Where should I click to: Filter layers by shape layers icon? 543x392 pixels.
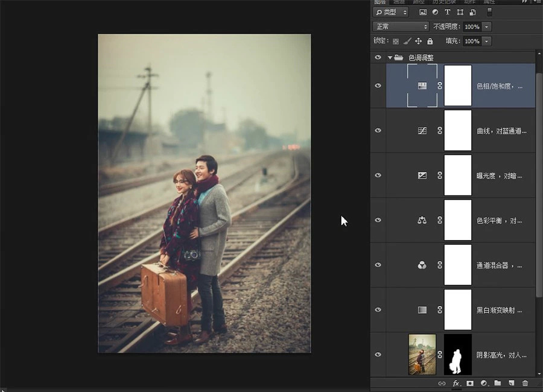460,12
